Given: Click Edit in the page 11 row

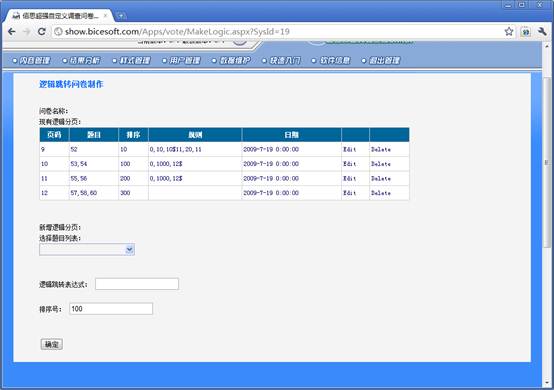Looking at the screenshot, I should [x=349, y=178].
